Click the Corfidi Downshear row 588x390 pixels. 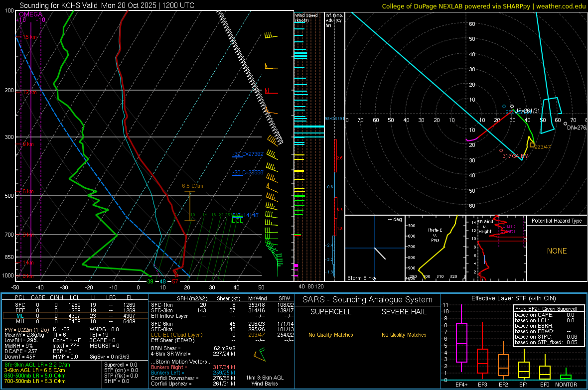193,378
